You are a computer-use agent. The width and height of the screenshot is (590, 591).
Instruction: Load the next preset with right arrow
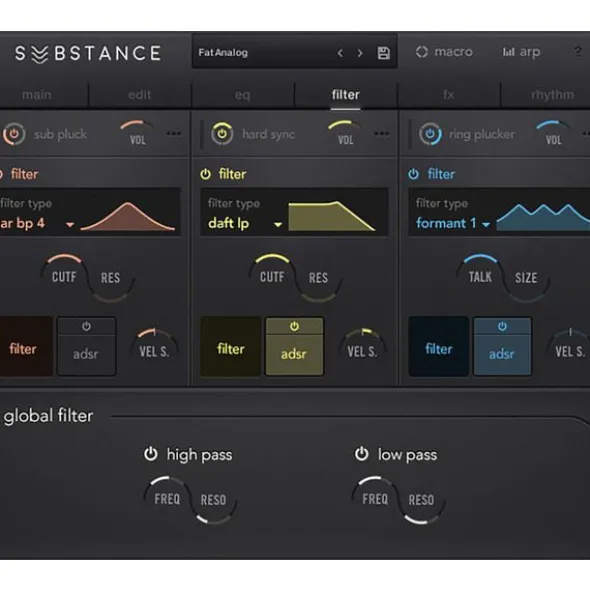tap(360, 53)
